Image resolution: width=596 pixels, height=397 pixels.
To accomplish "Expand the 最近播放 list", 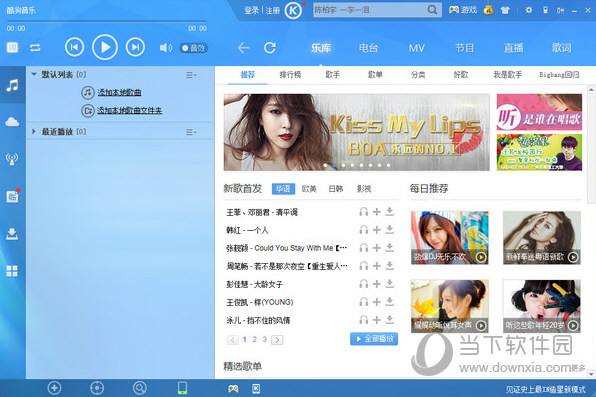I will pos(34,132).
